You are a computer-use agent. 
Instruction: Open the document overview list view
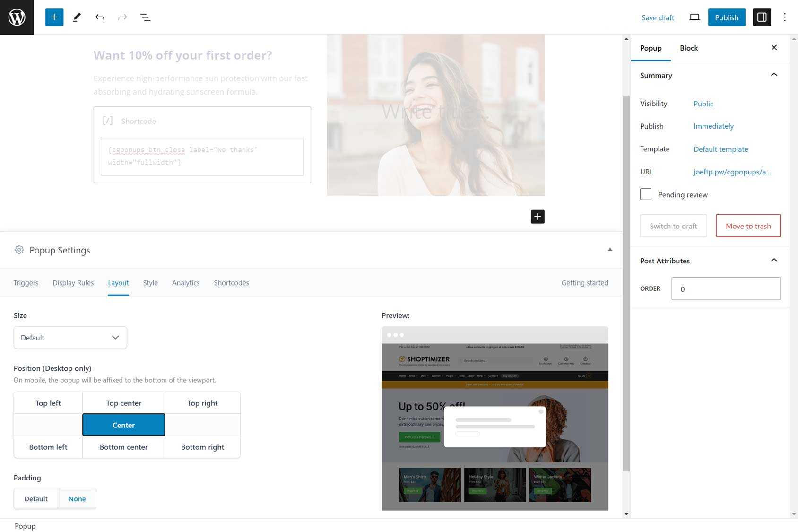(145, 17)
